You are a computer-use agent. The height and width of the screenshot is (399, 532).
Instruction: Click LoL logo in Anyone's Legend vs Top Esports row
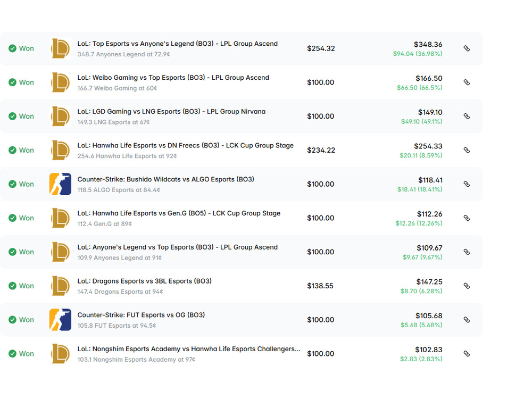[61, 252]
